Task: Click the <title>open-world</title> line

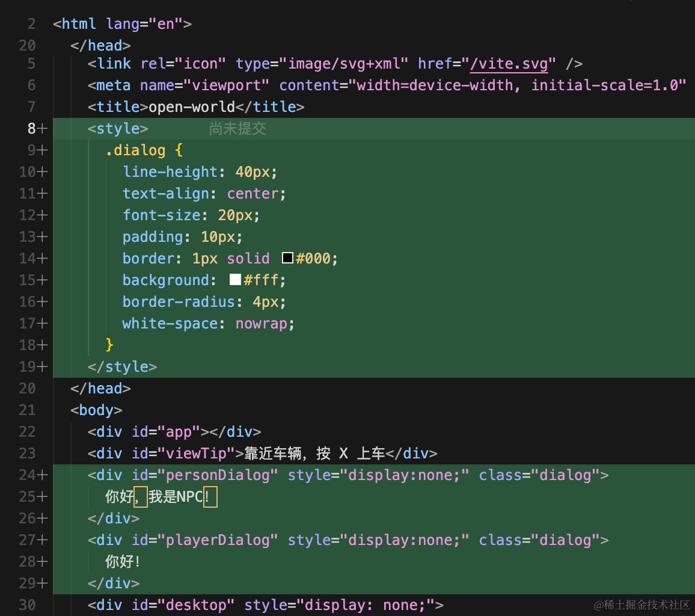Action: [196, 107]
